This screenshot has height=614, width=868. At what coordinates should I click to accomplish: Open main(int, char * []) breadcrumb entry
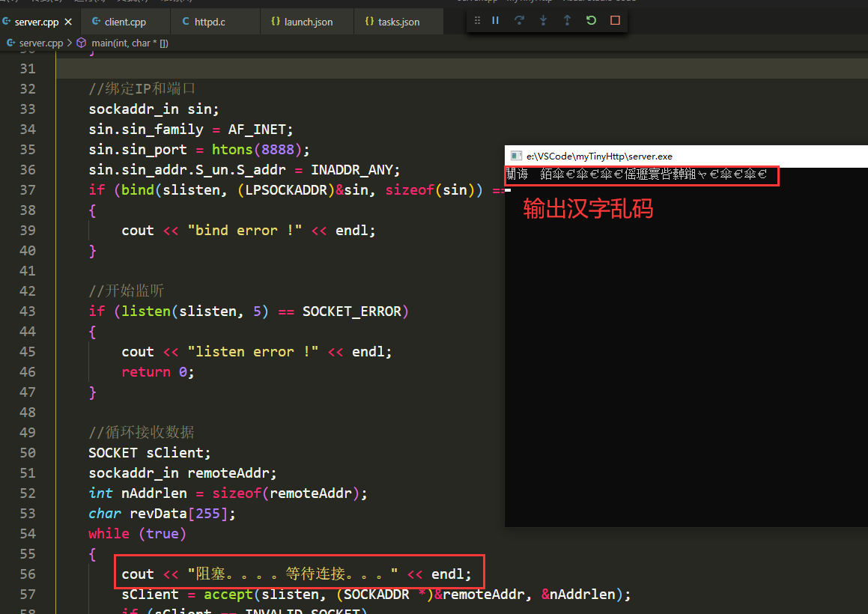pyautogui.click(x=129, y=43)
